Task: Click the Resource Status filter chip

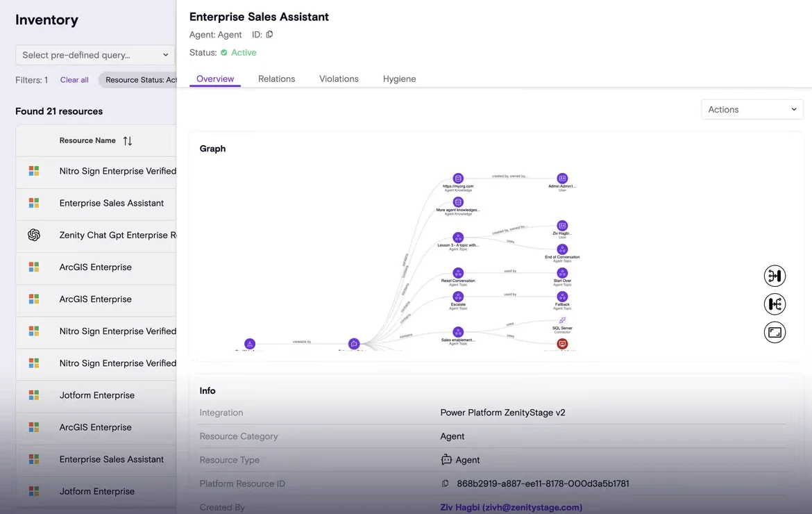Action: coord(137,80)
